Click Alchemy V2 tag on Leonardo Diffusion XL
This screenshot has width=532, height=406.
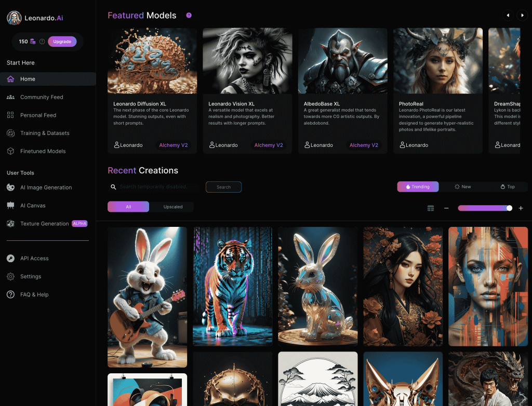(174, 145)
